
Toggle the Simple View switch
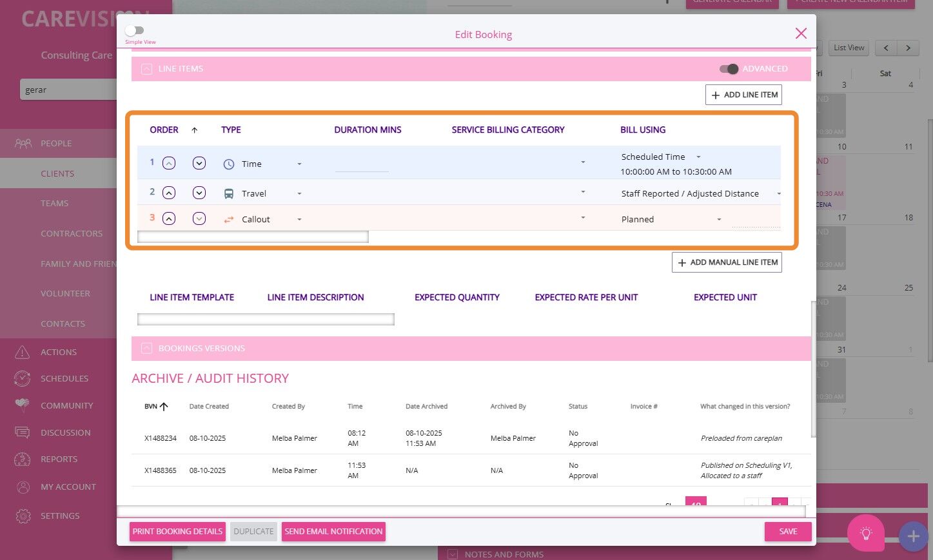click(135, 30)
